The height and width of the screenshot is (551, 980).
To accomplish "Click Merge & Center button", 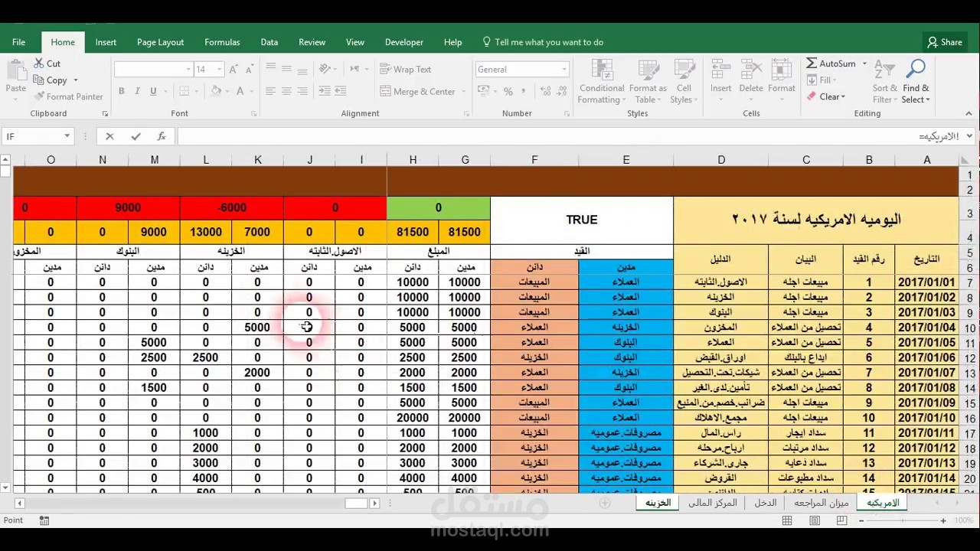I will click(x=417, y=91).
